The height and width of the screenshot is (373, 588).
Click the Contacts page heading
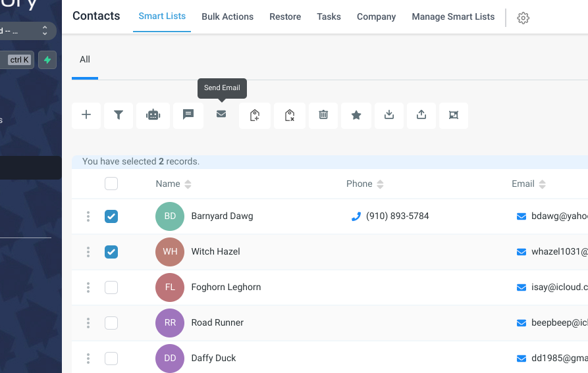(96, 16)
